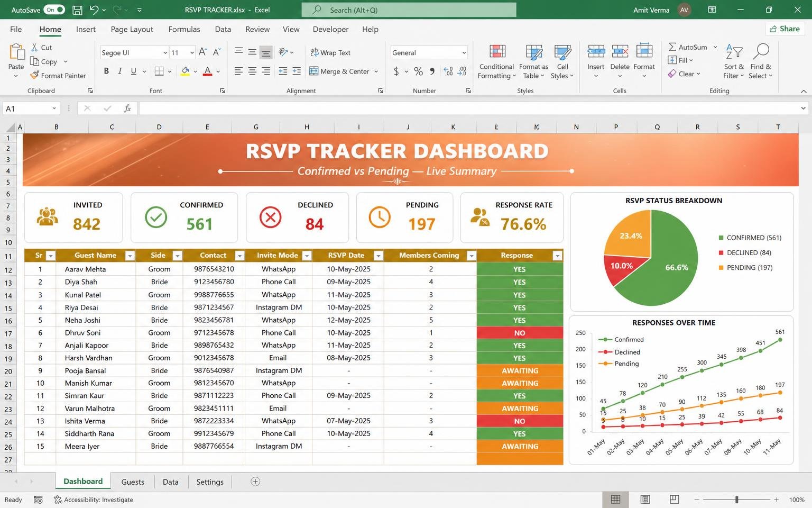Click the Clear button
812x508 pixels.
click(683, 74)
